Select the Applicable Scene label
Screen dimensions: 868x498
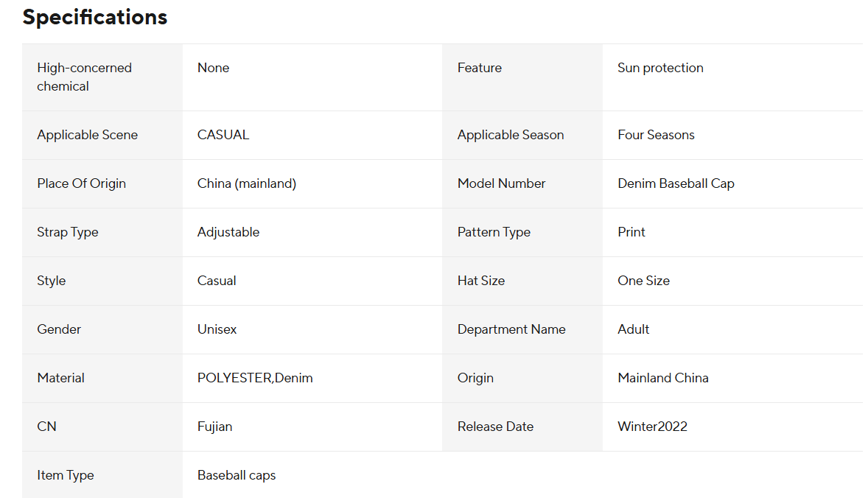coord(87,135)
